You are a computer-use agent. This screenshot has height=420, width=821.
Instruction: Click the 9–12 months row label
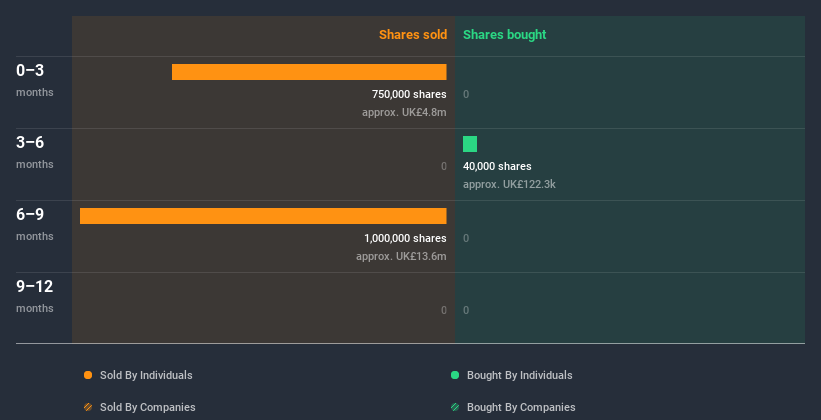35,296
